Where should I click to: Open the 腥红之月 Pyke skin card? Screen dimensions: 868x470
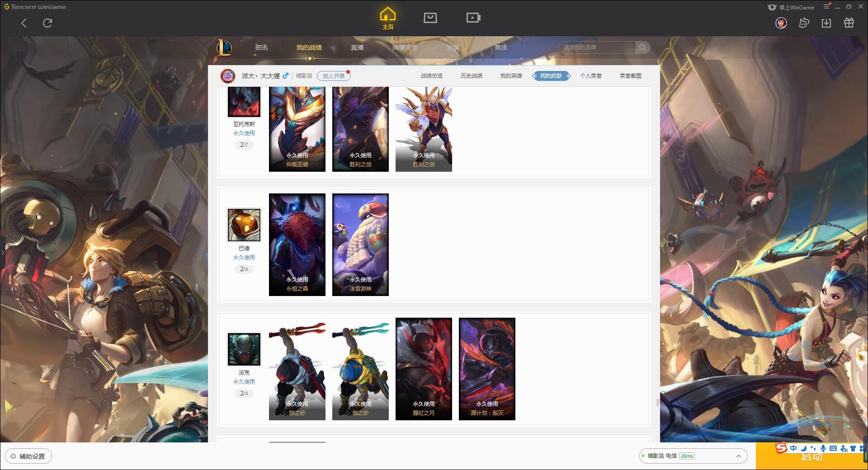pos(424,369)
